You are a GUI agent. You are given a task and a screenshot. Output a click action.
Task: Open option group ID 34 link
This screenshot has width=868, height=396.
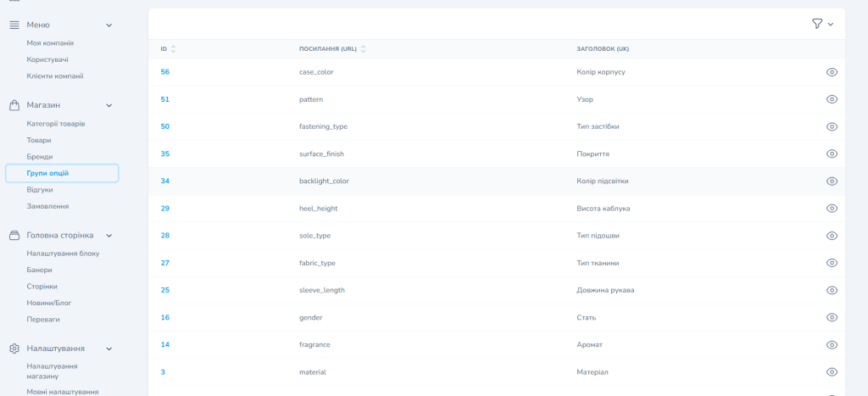165,181
